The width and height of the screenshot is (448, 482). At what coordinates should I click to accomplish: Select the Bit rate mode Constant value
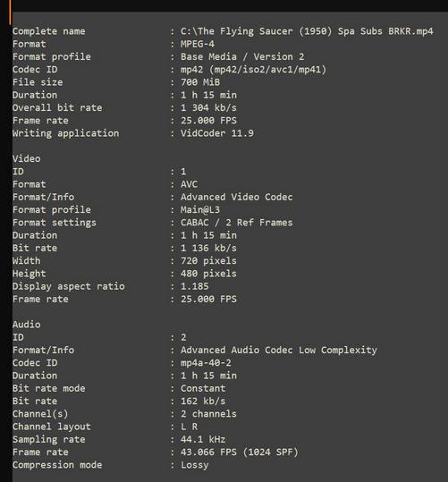tap(203, 388)
